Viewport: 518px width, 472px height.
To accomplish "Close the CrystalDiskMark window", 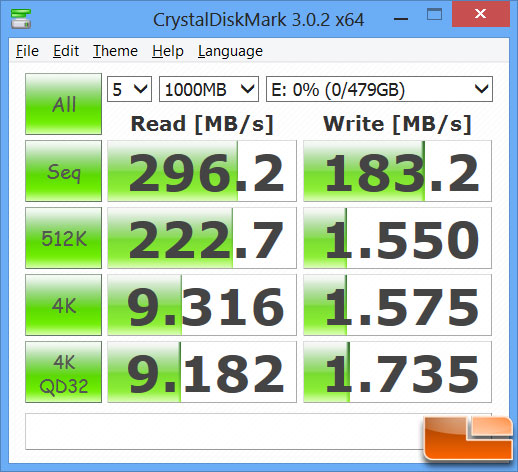I will click(x=481, y=14).
